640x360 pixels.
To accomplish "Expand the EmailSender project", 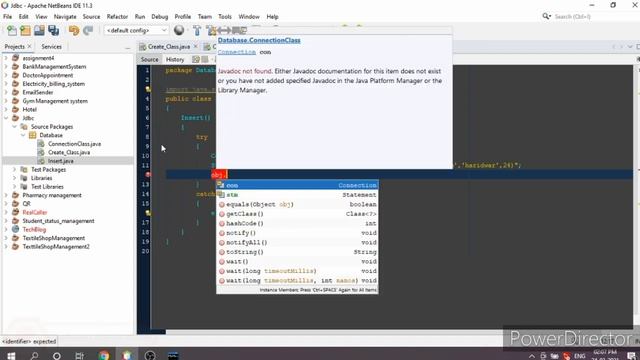I will pos(6,92).
